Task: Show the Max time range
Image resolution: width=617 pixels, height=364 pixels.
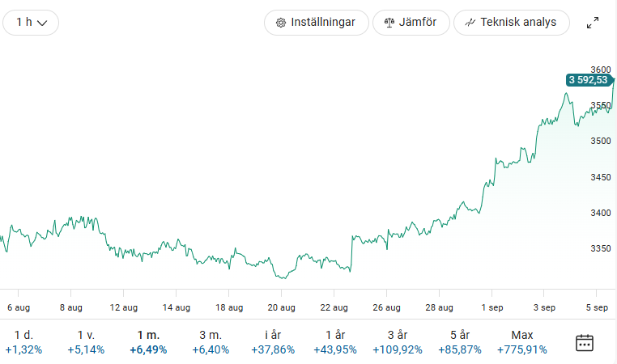Action: pyautogui.click(x=522, y=342)
